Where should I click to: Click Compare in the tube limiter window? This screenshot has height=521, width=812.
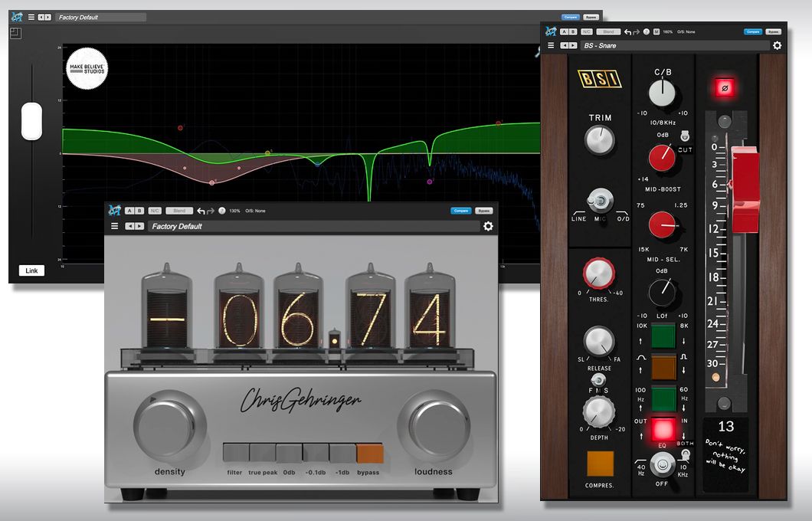tap(461, 211)
